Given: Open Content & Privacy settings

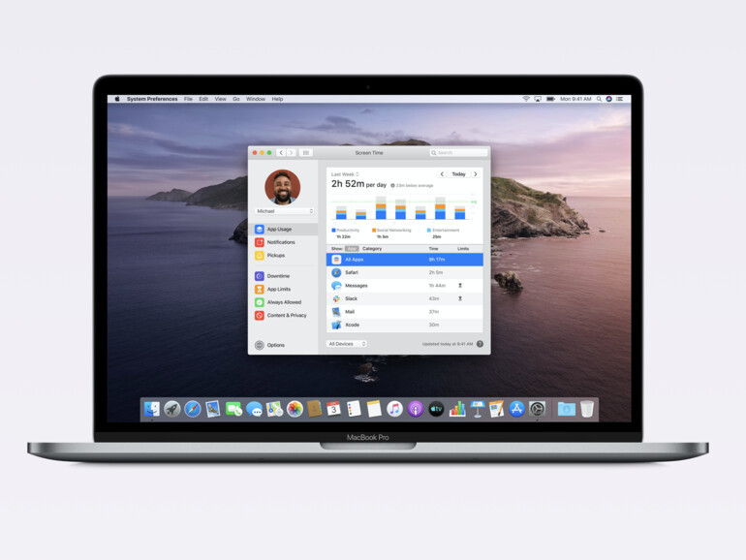Looking at the screenshot, I should pyautogui.click(x=283, y=315).
